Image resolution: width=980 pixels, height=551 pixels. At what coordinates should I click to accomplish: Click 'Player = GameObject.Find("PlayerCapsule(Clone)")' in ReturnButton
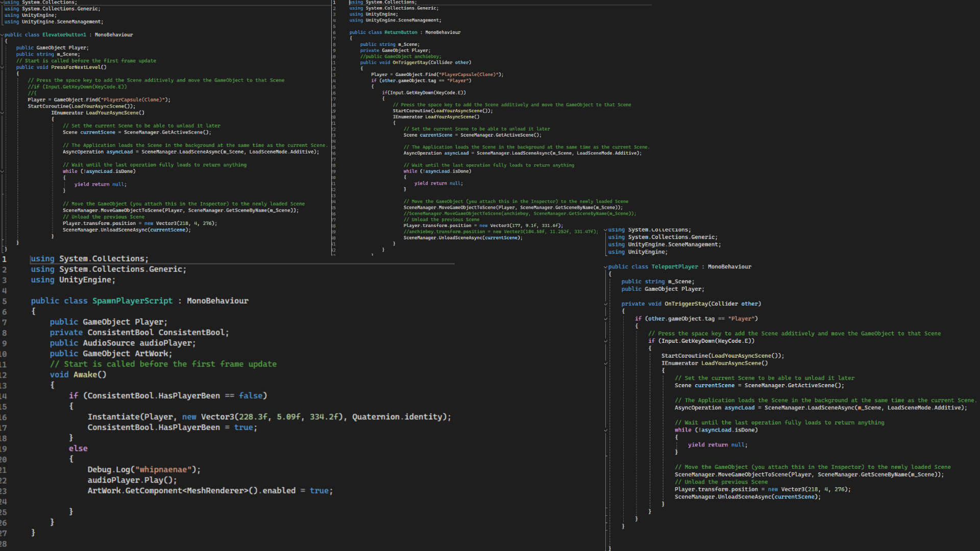[437, 74]
